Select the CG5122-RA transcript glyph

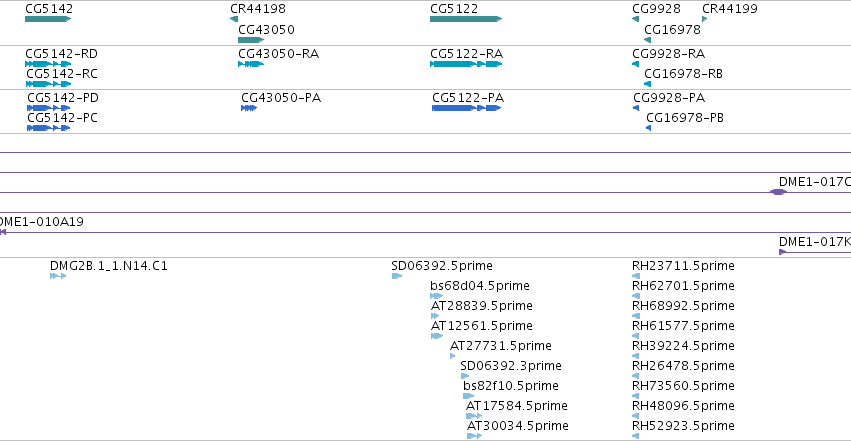(x=466, y=64)
